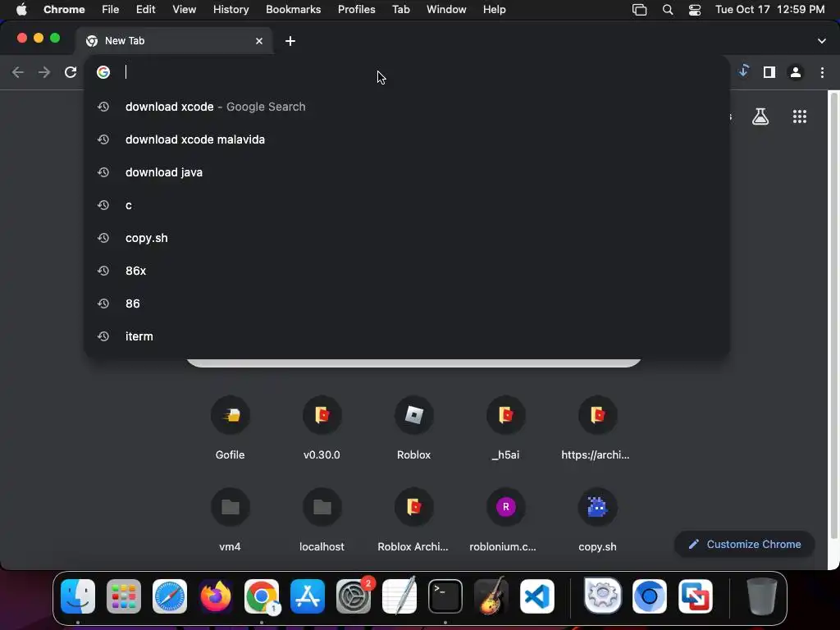840x630 pixels.
Task: Click the Stage Manager menu bar icon
Action: click(640, 10)
